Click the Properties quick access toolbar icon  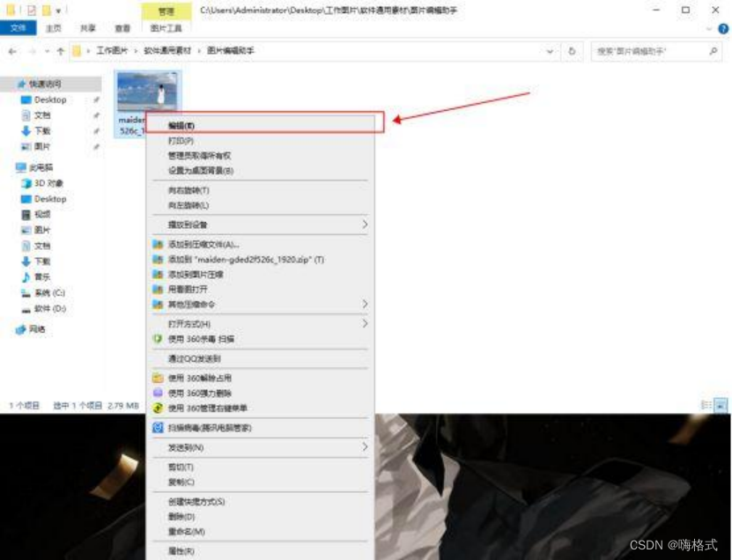[x=32, y=10]
